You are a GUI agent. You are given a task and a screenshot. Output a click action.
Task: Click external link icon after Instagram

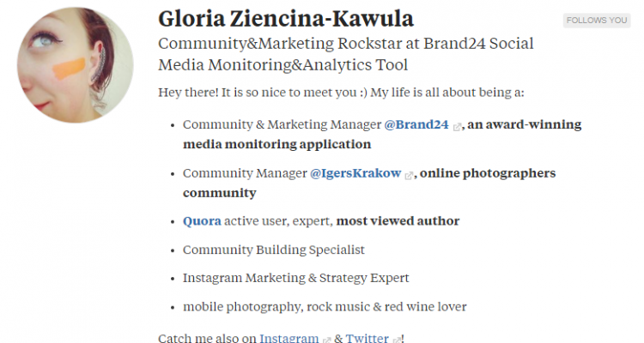tap(326, 340)
